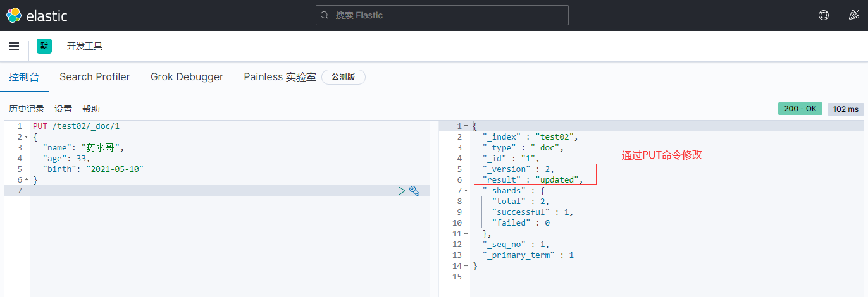Viewport: 868px width, 297px height.
Task: Open 帮助 help
Action: pyautogui.click(x=91, y=109)
